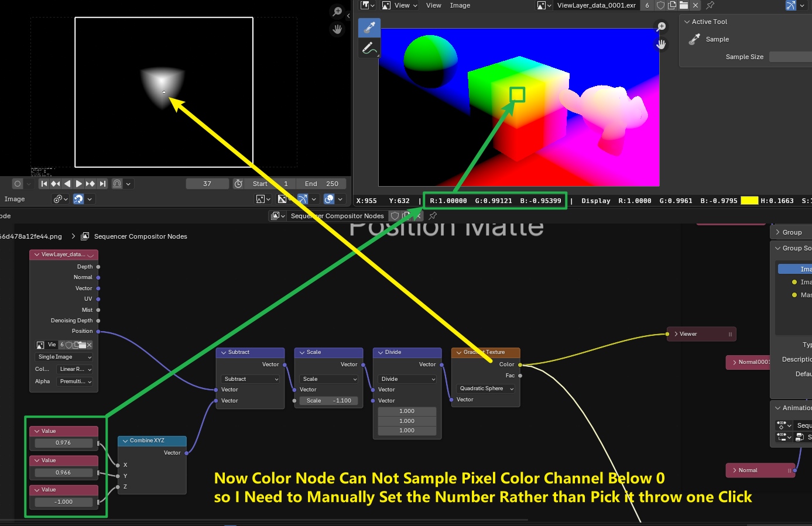This screenshot has height=526, width=812.
Task: Pin the node tree in node editor
Action: coord(433,216)
